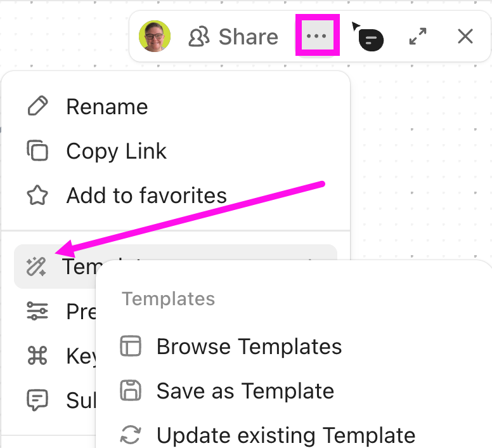Select Add to favorites
Screen dimensions: 492x448
point(146,195)
